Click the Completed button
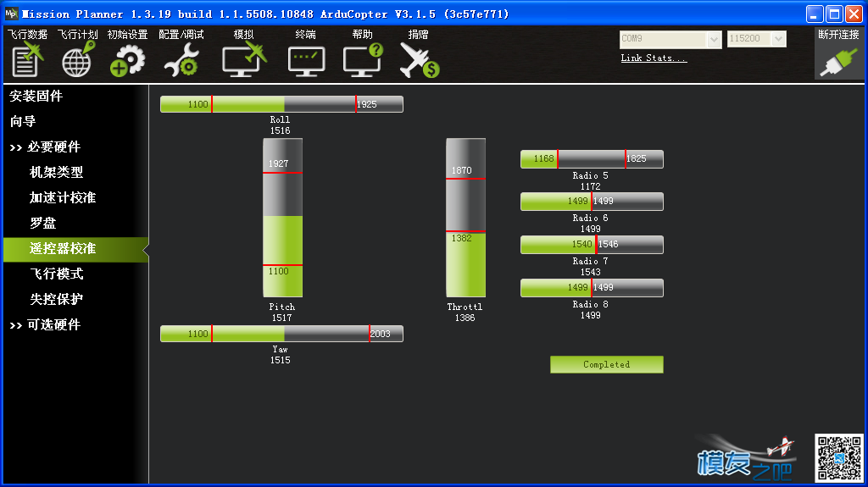This screenshot has height=487, width=868. point(607,364)
